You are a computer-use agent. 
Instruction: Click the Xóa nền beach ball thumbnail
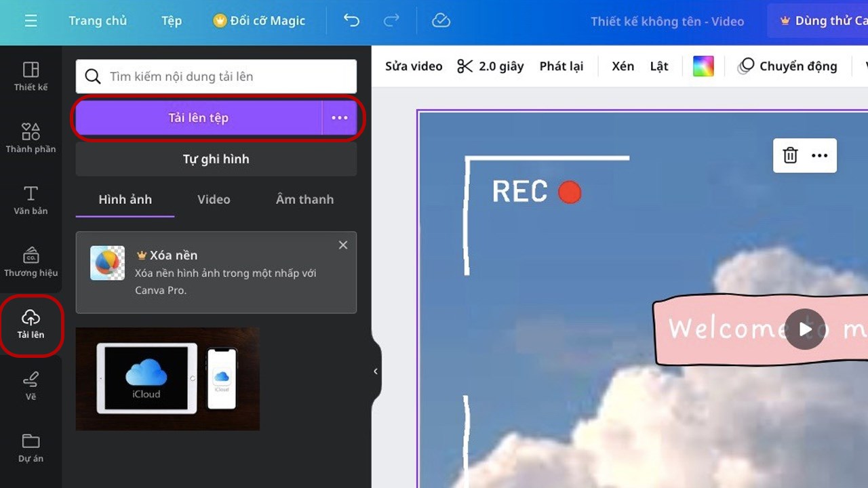coord(108,263)
